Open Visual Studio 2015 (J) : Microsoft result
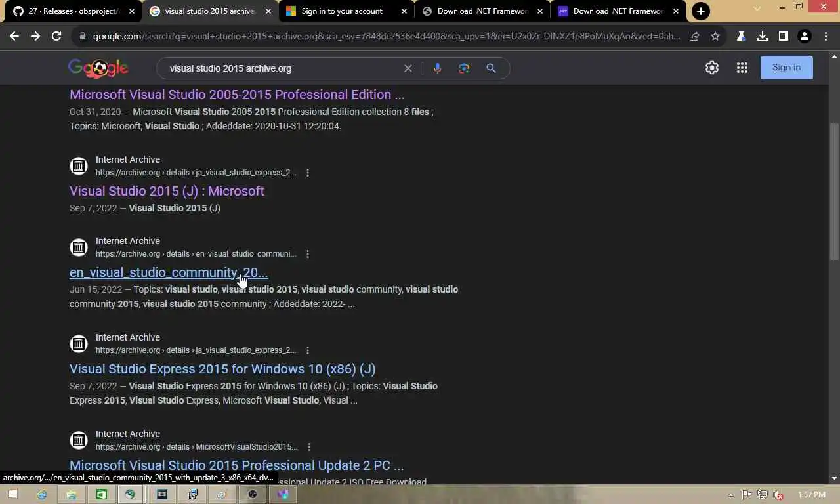The image size is (840, 504). point(167,191)
